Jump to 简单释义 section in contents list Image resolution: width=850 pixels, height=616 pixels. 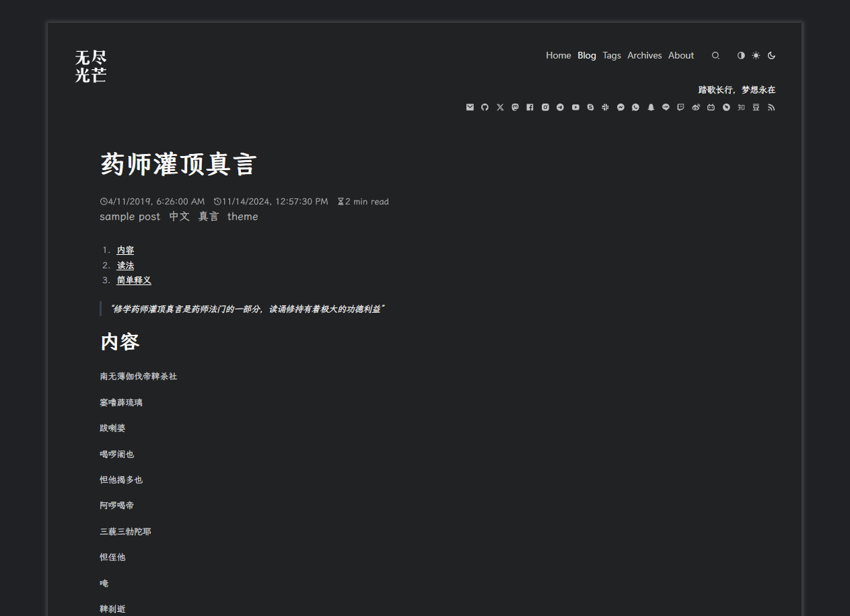[x=134, y=280]
